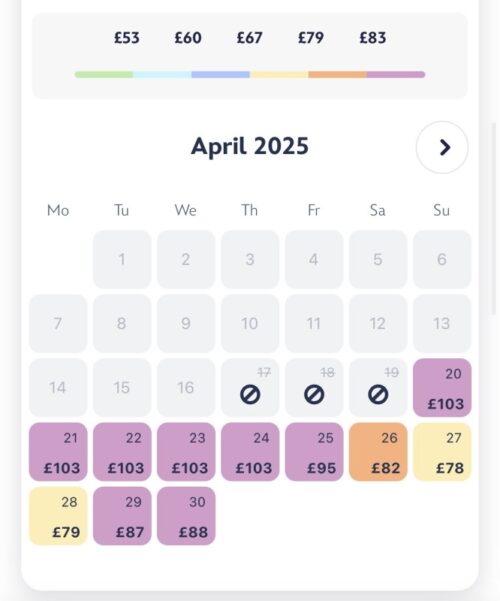Click the unavailable icon on April 17

(250, 395)
